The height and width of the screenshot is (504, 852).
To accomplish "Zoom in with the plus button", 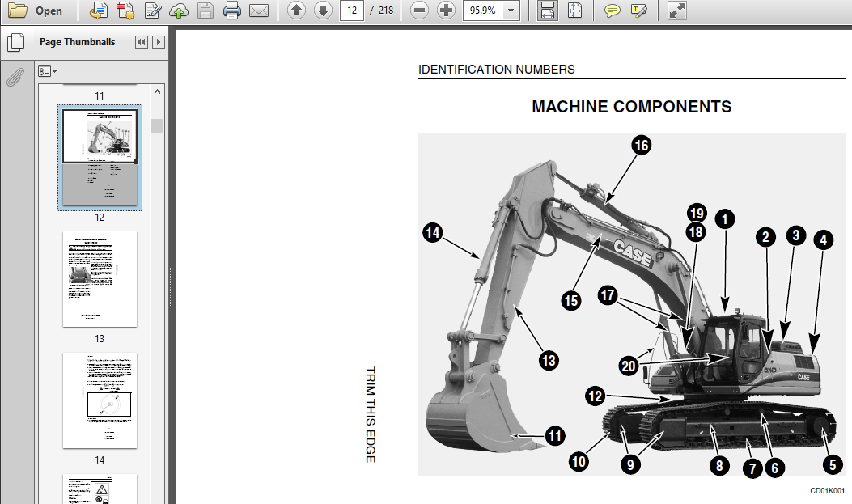I will [x=446, y=11].
